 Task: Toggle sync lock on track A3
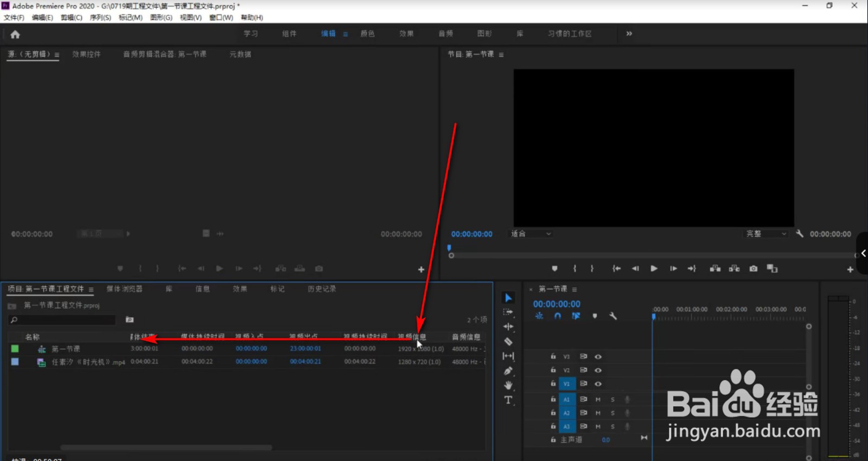point(583,426)
